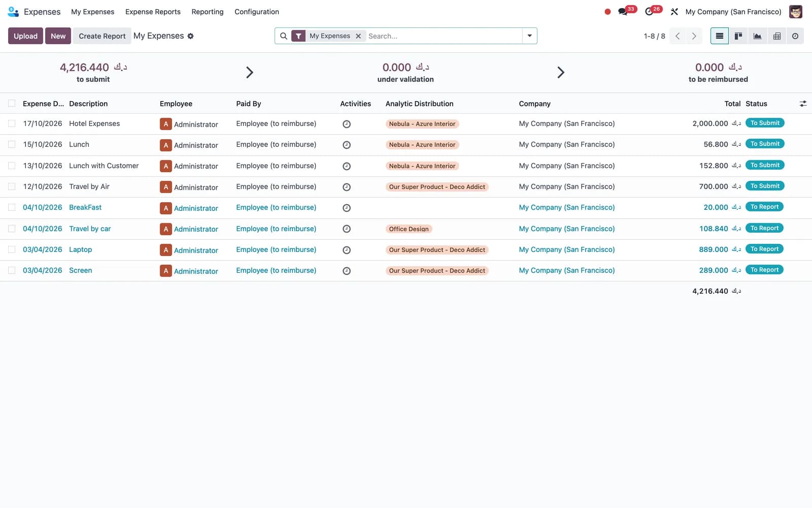Image resolution: width=812 pixels, height=508 pixels.
Task: Open the debug tools icon
Action: 674,12
